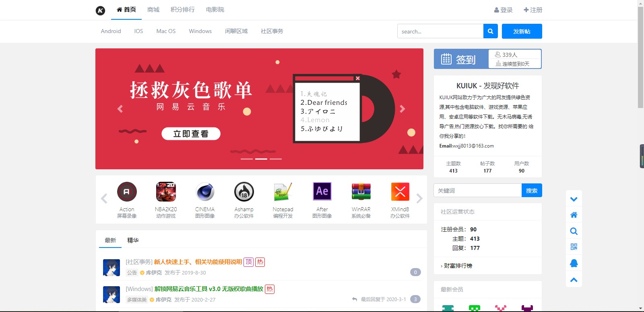
Task: Click the blue magnifier search button
Action: pyautogui.click(x=491, y=31)
